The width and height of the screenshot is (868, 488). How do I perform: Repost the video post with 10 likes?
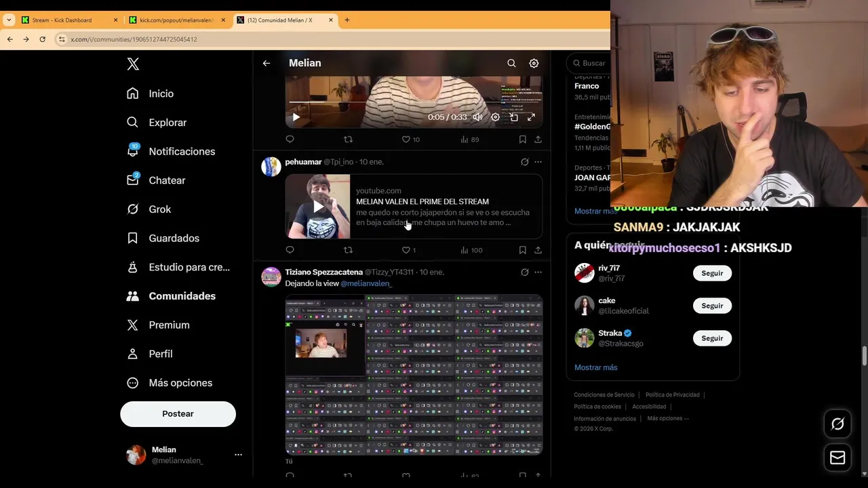tap(348, 140)
